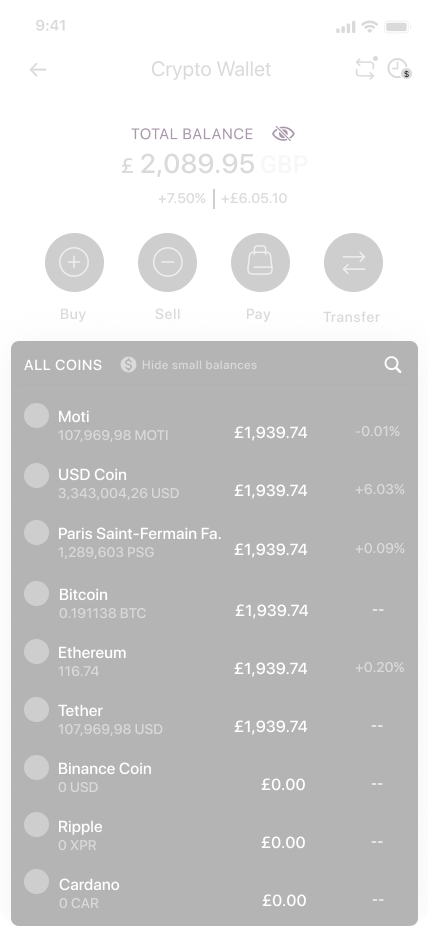Open Bitcoin holdings details
Screen dimensions: 428x926
click(x=214, y=603)
